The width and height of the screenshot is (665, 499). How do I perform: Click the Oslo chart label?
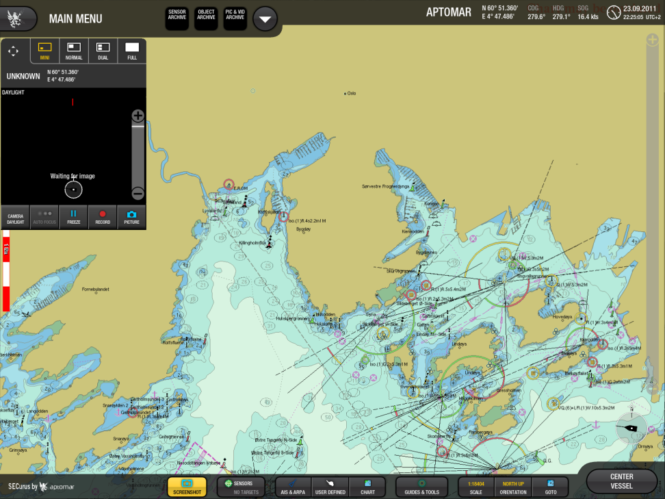[x=352, y=93]
